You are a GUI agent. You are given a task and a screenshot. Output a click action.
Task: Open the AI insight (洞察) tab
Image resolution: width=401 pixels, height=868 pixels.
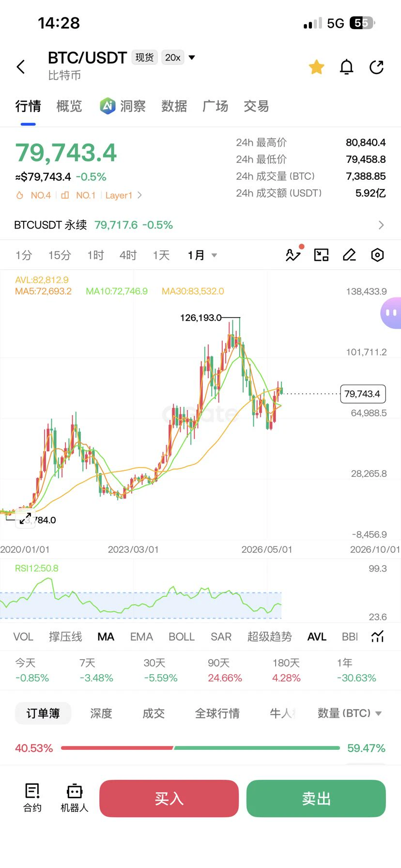[x=123, y=106]
